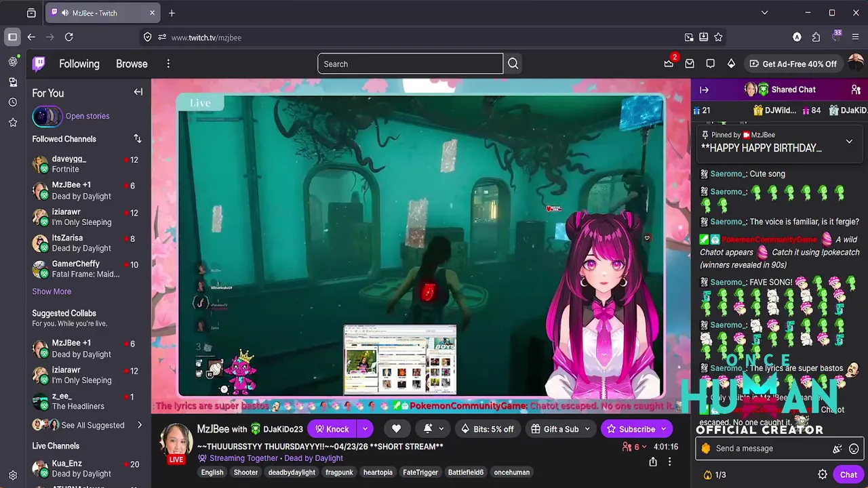Image resolution: width=868 pixels, height=488 pixels.
Task: Click Show More followed channels
Action: point(52,291)
